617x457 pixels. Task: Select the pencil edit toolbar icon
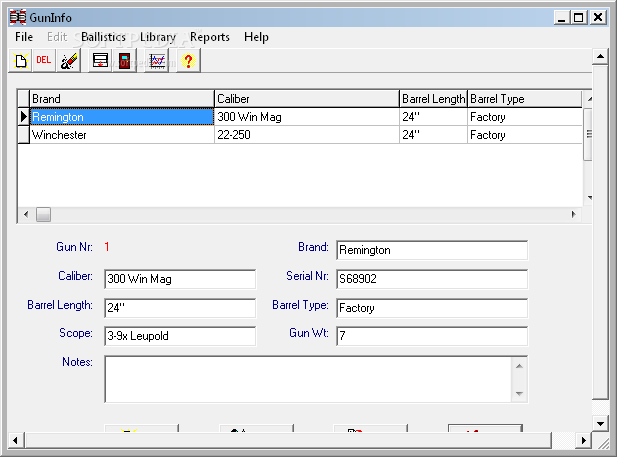(x=68, y=61)
